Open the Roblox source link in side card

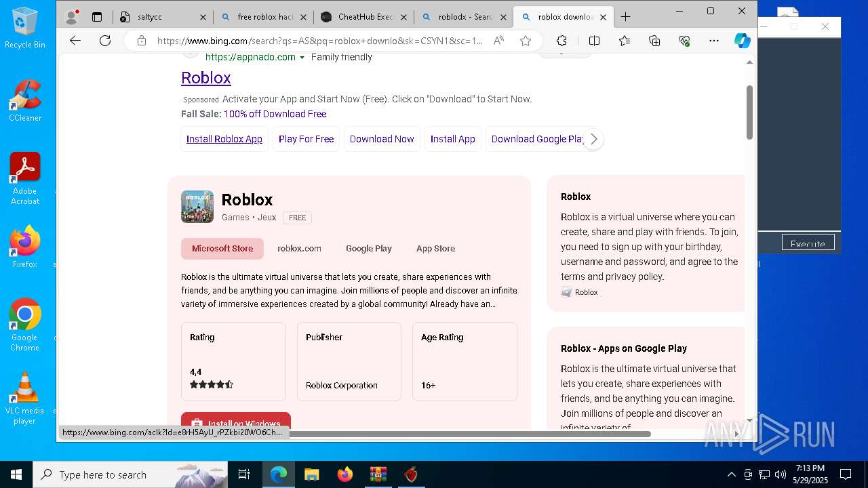coord(579,292)
